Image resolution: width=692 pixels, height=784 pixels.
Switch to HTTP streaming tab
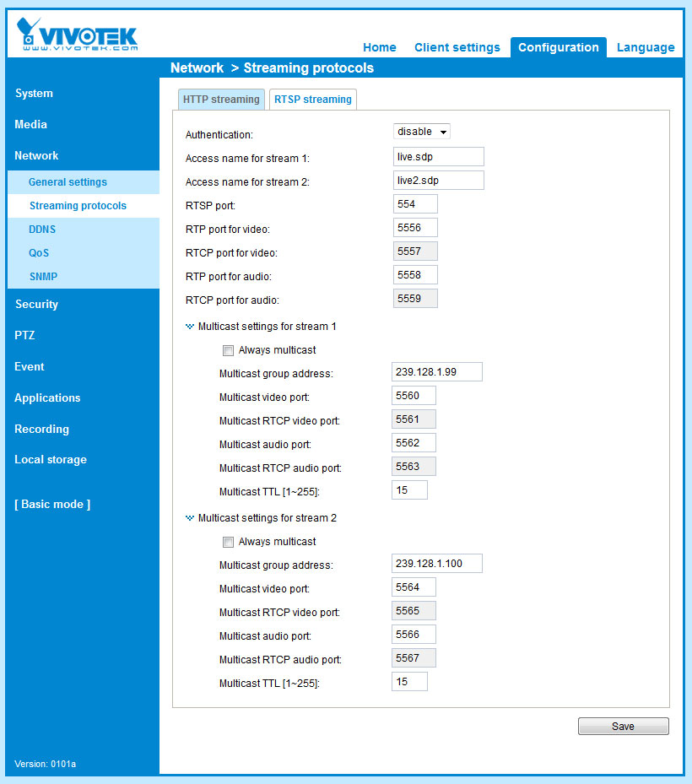[x=221, y=99]
